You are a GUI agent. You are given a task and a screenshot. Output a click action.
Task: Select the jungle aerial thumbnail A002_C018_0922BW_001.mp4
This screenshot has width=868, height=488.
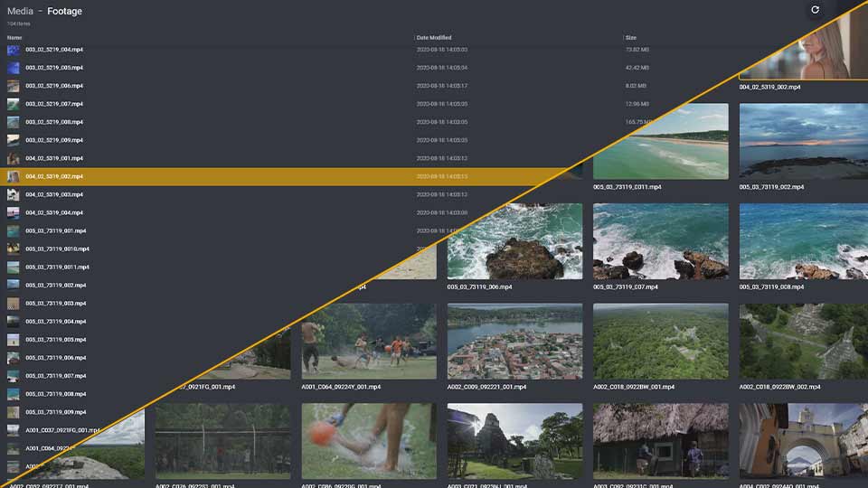click(660, 341)
